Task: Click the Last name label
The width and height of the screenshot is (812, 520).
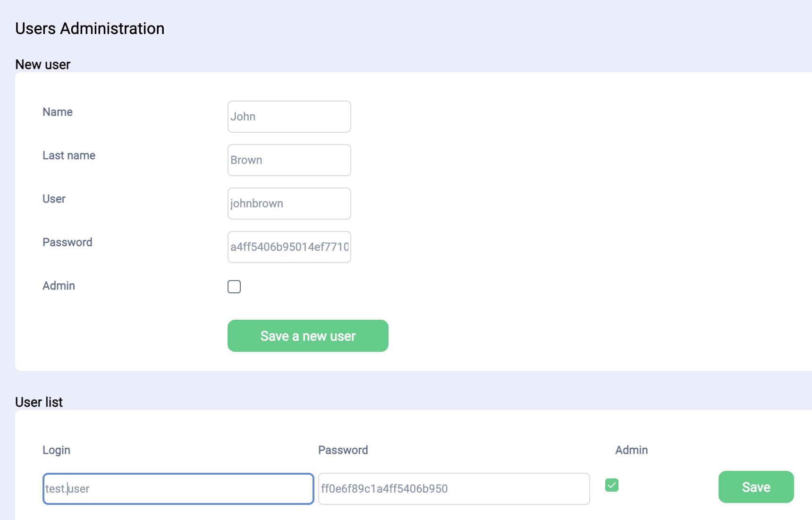Action: coord(69,155)
